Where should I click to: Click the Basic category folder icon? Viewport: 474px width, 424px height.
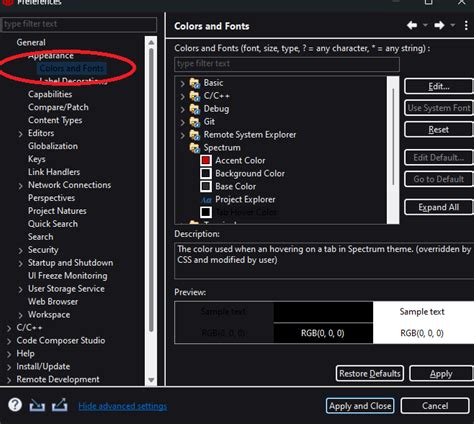(195, 83)
